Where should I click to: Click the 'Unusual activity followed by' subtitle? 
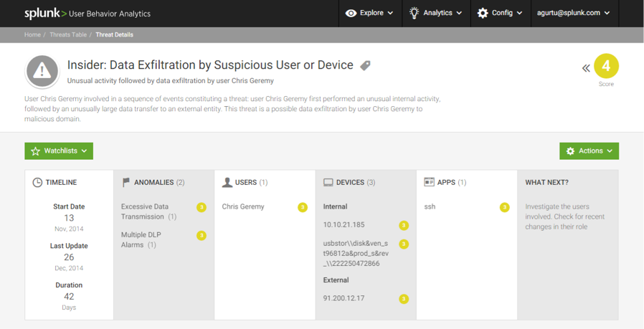(x=171, y=81)
